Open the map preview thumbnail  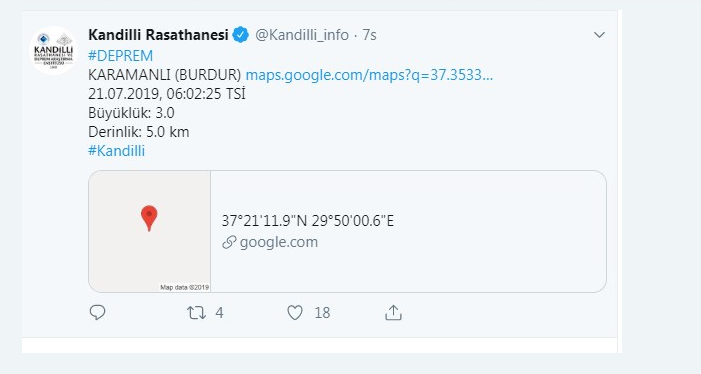149,231
